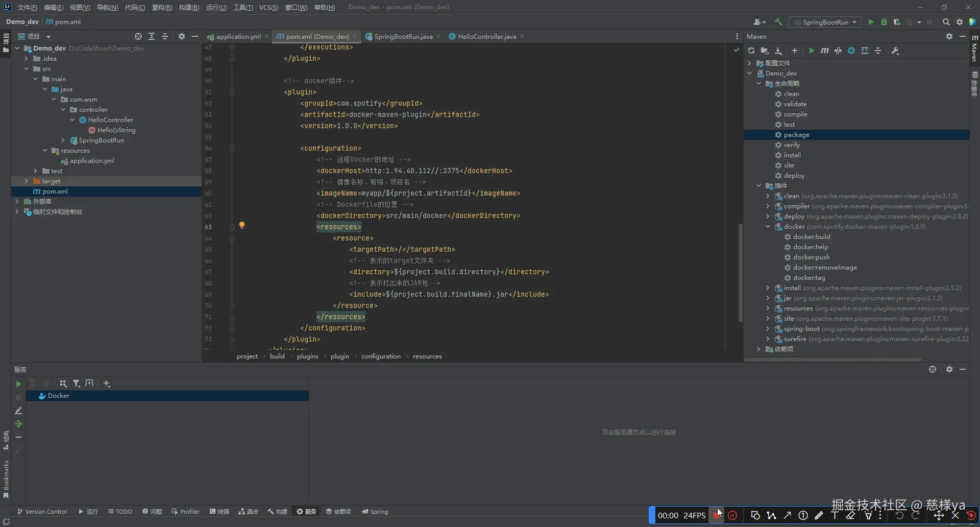Screen dimensions: 980x527
Task: Open IDE settings gear in main toolbar
Action: click(x=960, y=22)
